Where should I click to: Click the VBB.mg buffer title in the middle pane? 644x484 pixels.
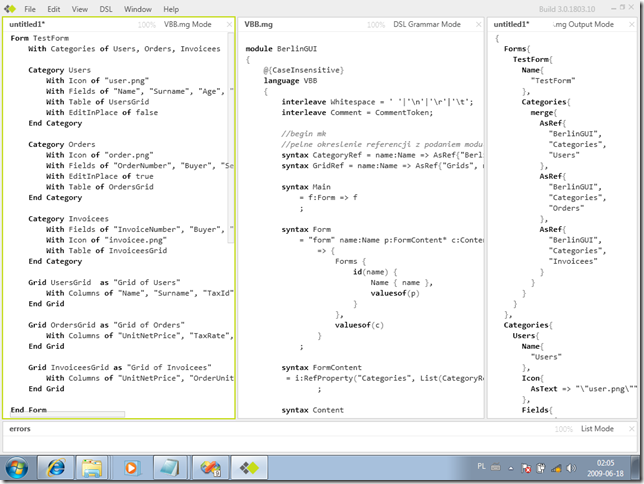pyautogui.click(x=260, y=24)
